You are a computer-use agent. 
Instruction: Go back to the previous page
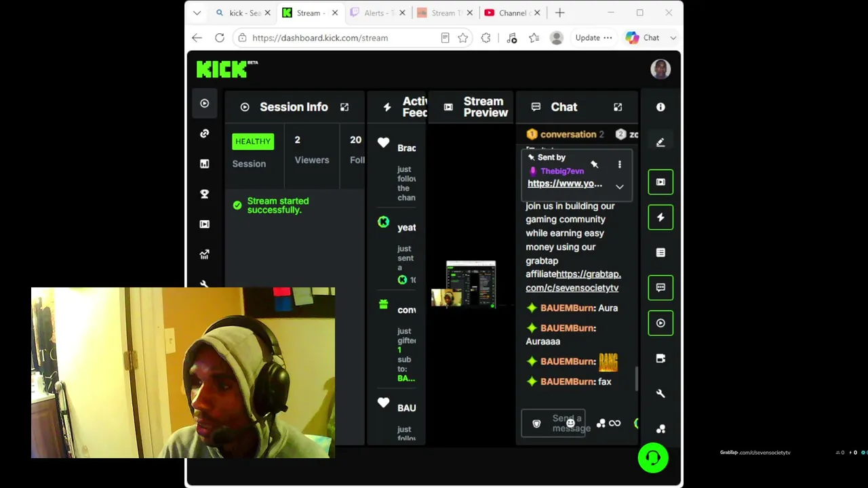[197, 38]
